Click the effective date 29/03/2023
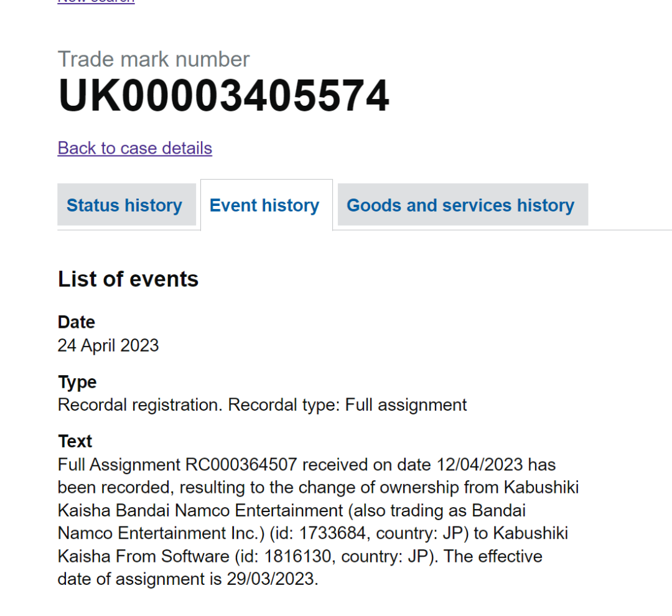This screenshot has height=616, width=672. pyautogui.click(x=271, y=579)
